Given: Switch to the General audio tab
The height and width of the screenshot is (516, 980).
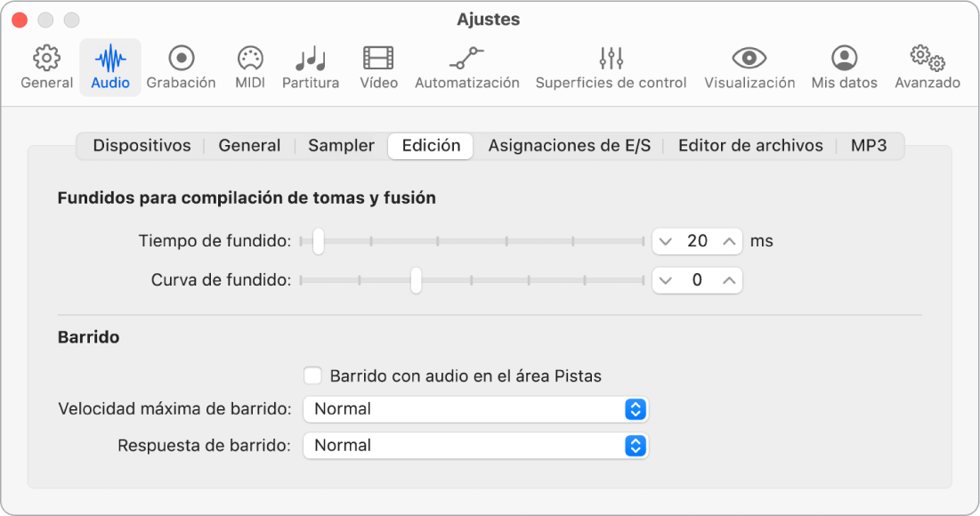Looking at the screenshot, I should (x=249, y=146).
